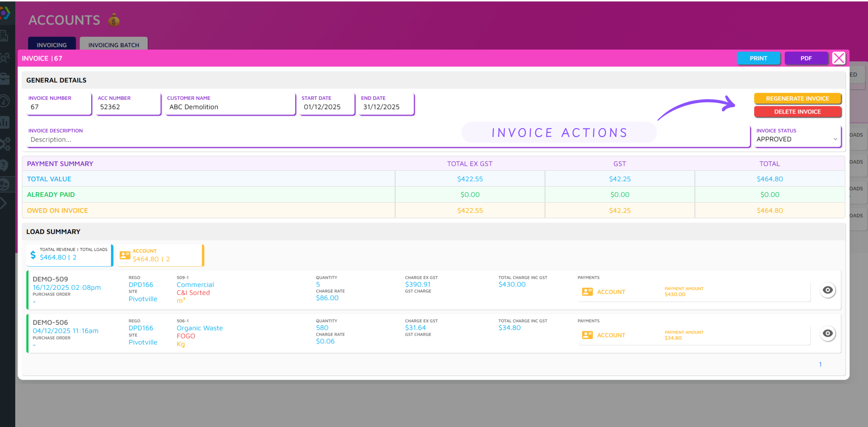Open the user profile icon in sidebar
This screenshot has height=427, width=868.
tap(5, 184)
